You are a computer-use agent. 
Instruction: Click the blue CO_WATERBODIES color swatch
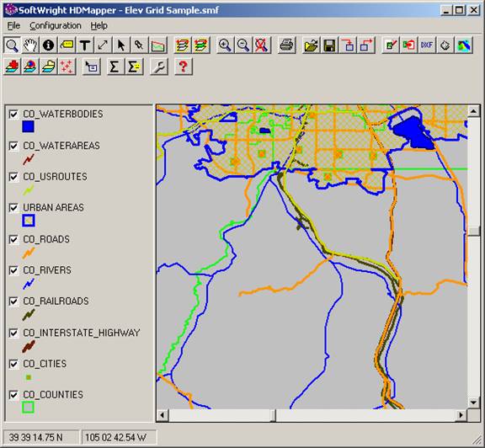(28, 126)
